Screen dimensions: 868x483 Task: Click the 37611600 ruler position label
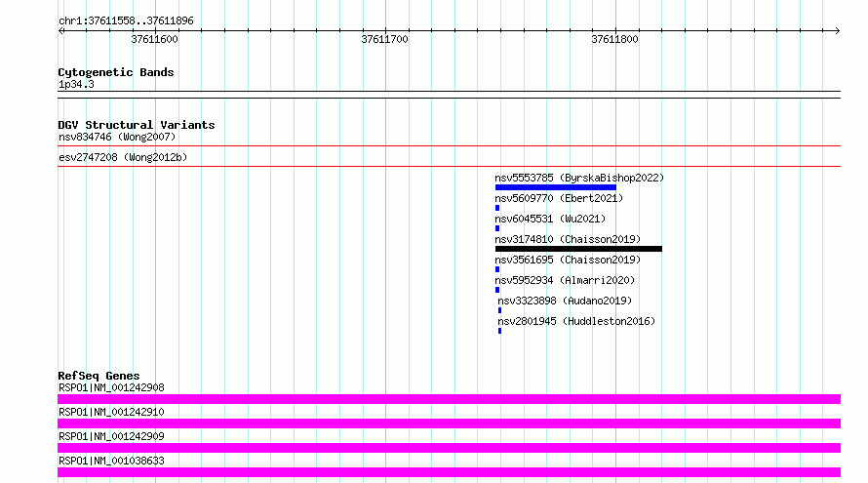154,39
